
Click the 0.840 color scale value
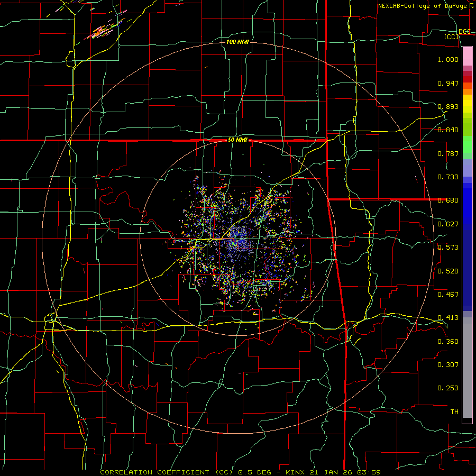(448, 130)
